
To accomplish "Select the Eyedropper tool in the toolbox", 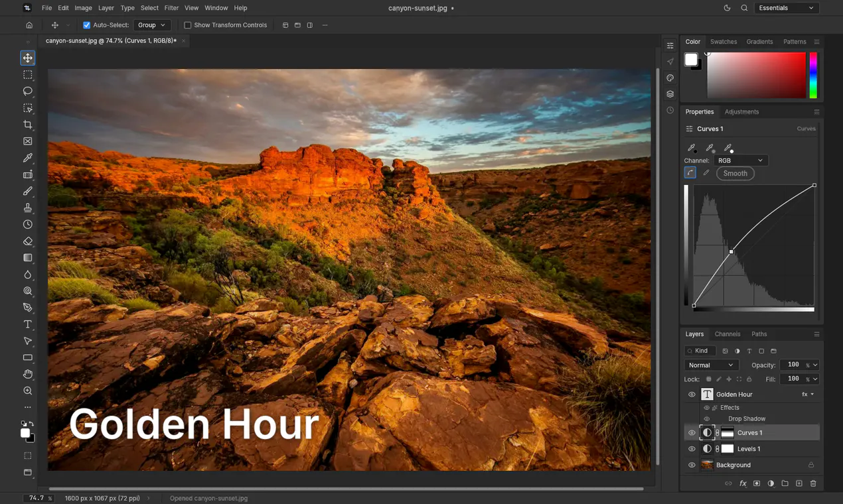I will tap(27, 158).
